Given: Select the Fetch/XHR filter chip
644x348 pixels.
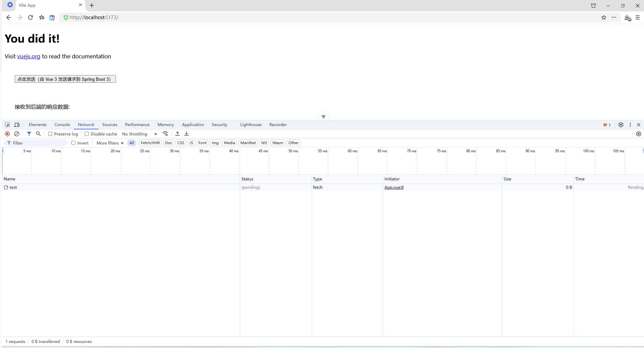Looking at the screenshot, I should (x=150, y=143).
